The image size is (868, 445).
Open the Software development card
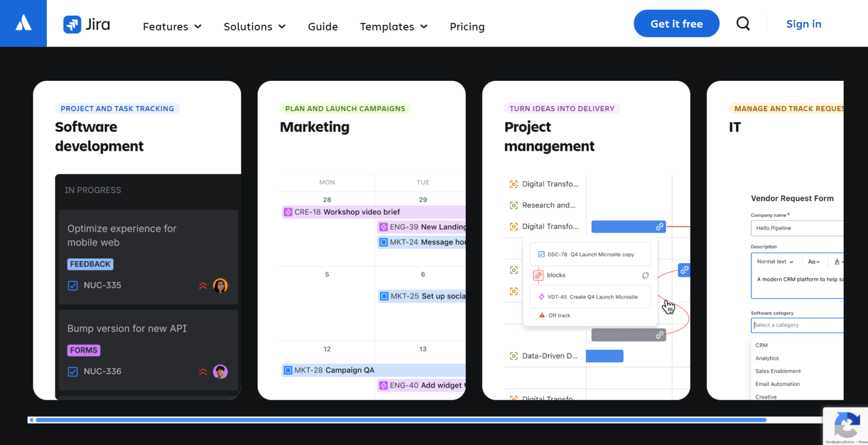tap(137, 241)
